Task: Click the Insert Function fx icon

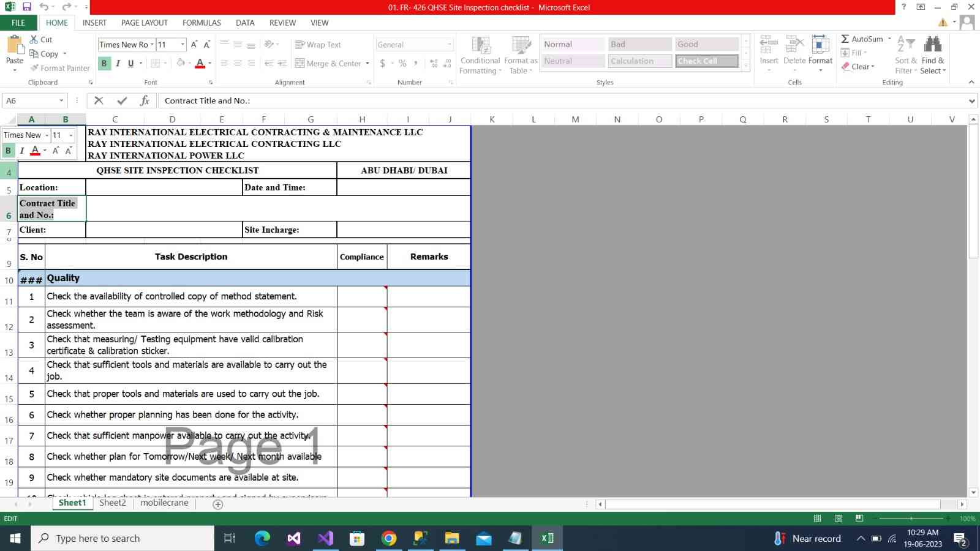Action: (x=145, y=100)
